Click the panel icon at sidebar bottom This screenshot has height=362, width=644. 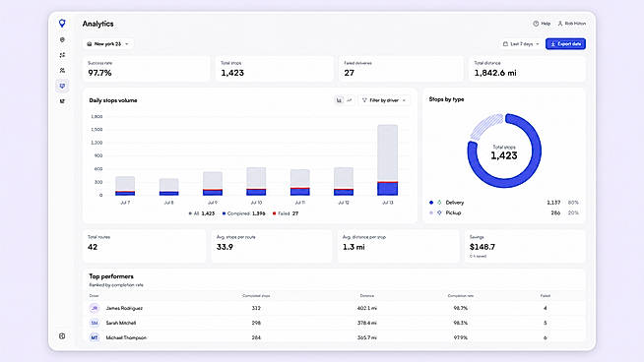tap(62, 336)
